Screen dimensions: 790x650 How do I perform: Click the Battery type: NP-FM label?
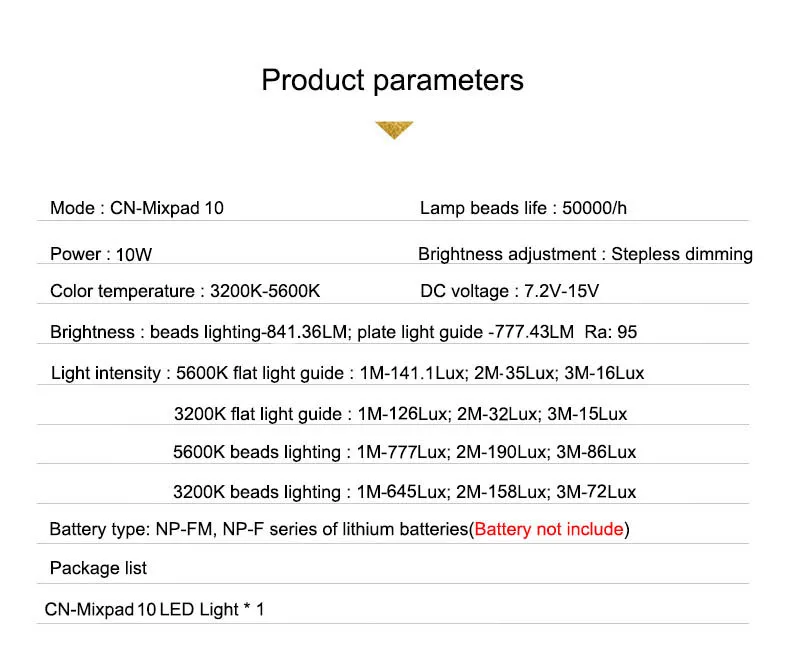[x=131, y=530]
